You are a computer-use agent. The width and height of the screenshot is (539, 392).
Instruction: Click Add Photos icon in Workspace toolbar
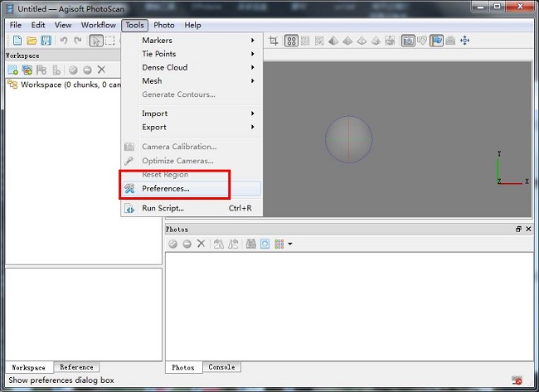(x=27, y=70)
